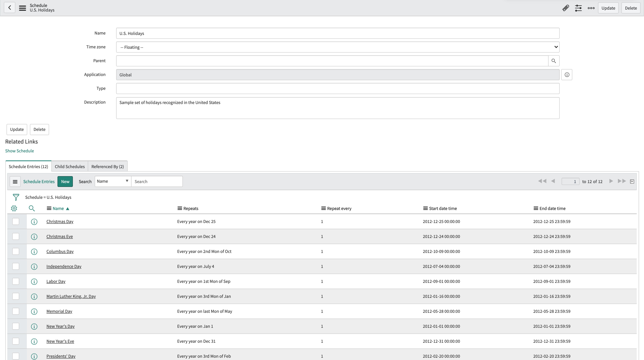Check the checkbox for the Christmas Day row

(x=16, y=221)
